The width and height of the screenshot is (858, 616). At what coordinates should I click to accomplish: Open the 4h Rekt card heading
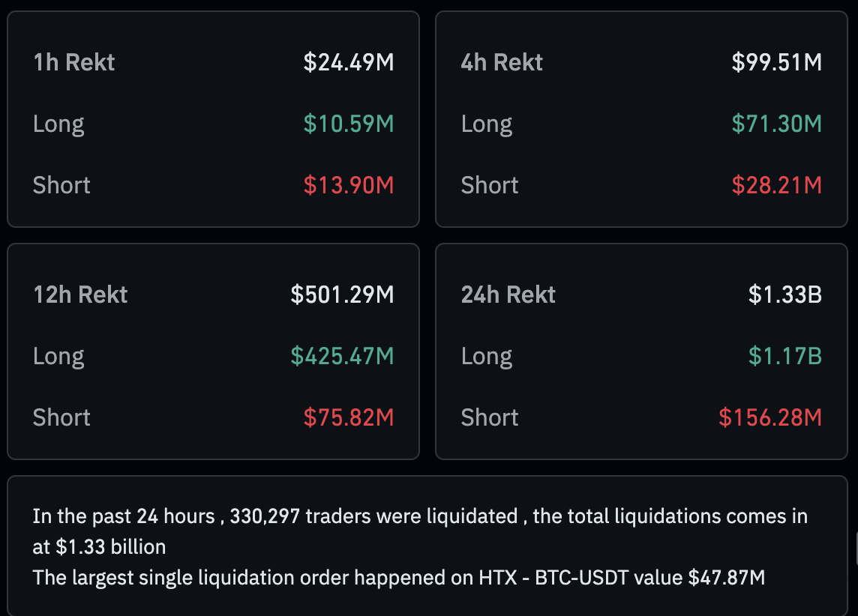pos(502,62)
